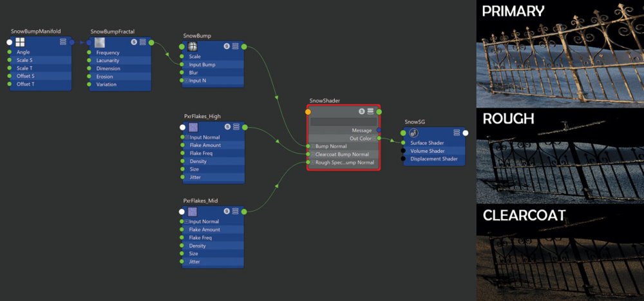Screen dimensions: 644x301
Task: Toggle the S solo icon on SnowShader
Action: [361, 112]
